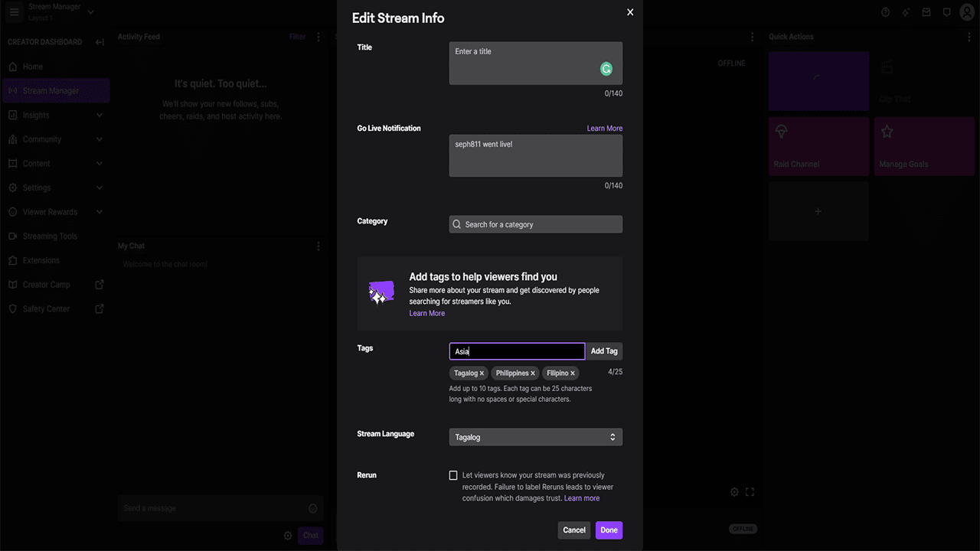Image resolution: width=980 pixels, height=551 pixels.
Task: Close the Edit Stream Info dialog
Action: (x=630, y=12)
